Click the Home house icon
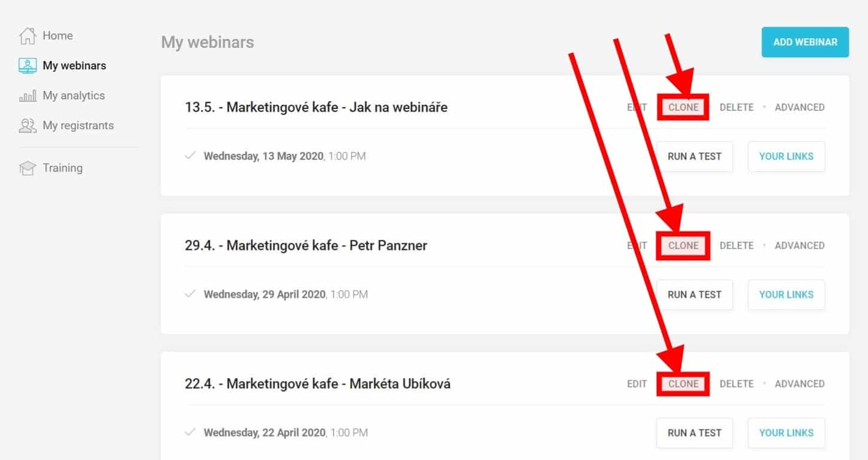This screenshot has height=460, width=868. (28, 36)
